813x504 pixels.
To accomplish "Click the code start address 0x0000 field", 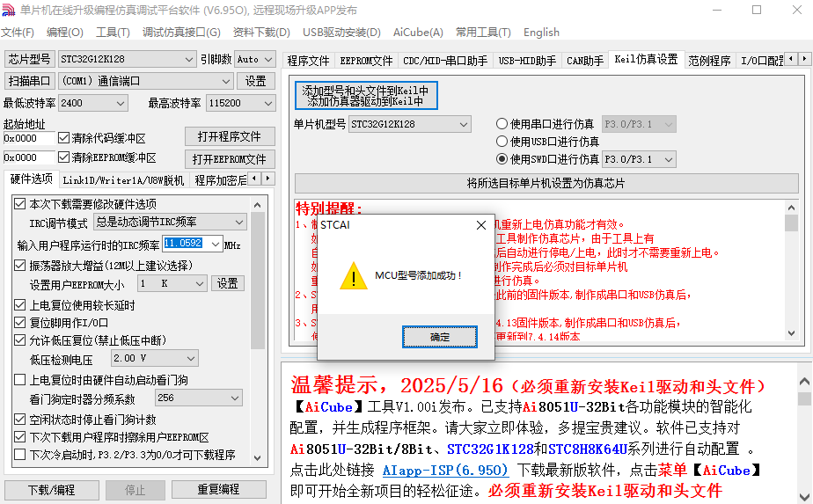I will 28,138.
